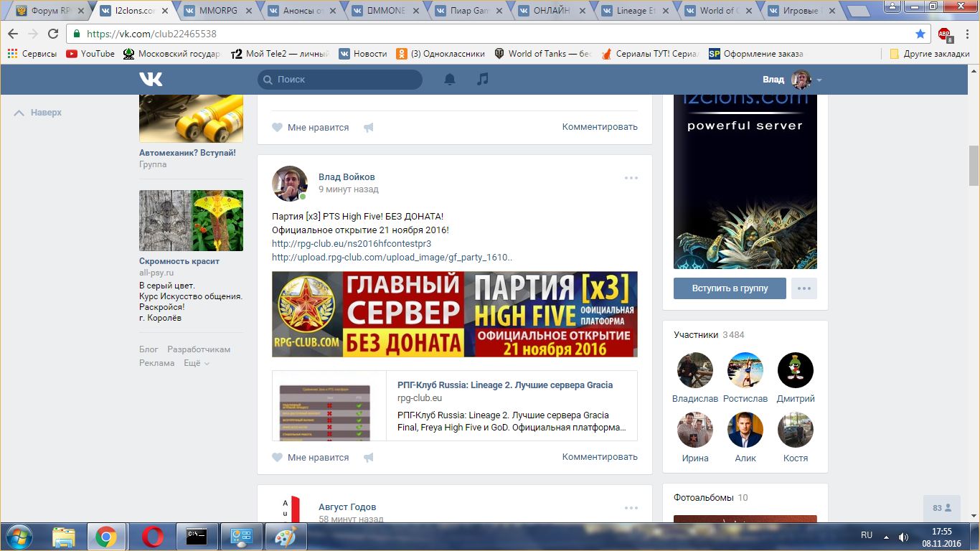Switch to World of tab
Image resolution: width=980 pixels, height=551 pixels.
point(718,11)
